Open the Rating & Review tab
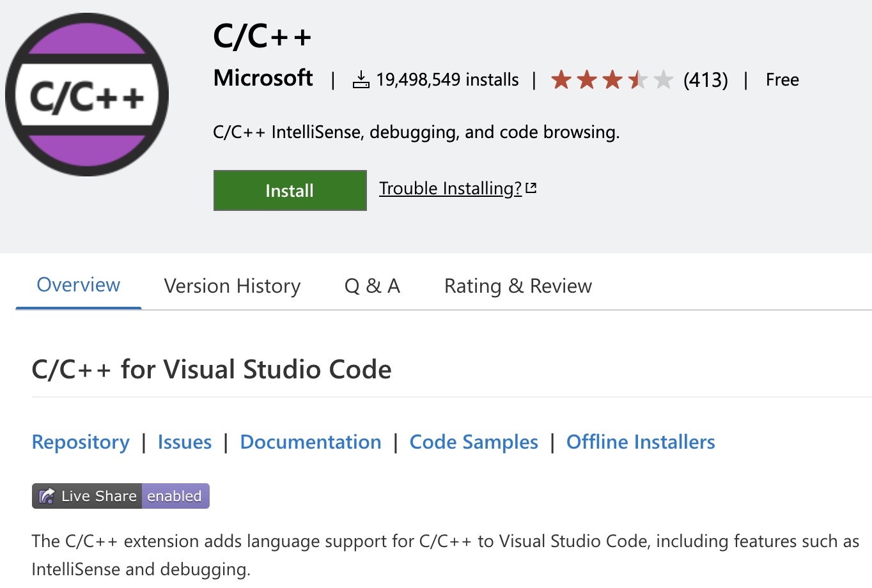 point(518,286)
